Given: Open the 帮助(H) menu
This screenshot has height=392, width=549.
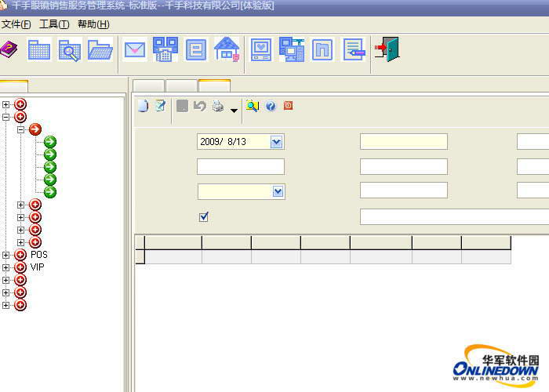Looking at the screenshot, I should [93, 24].
